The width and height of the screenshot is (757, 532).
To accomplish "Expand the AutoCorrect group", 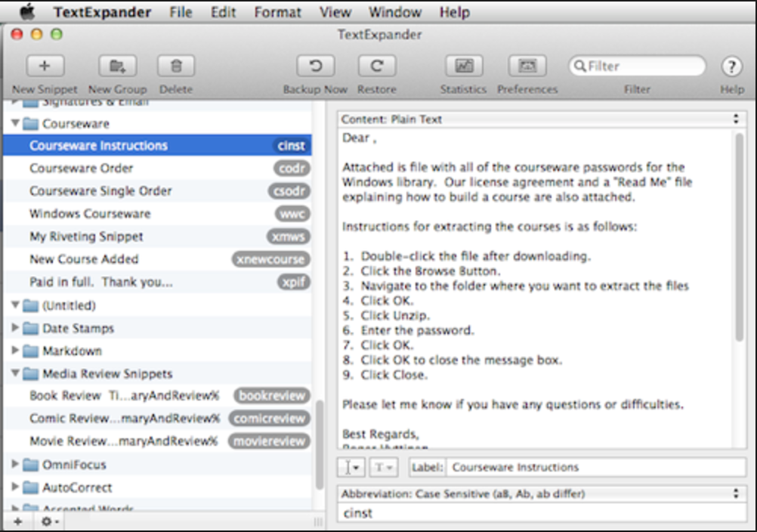I will point(15,487).
